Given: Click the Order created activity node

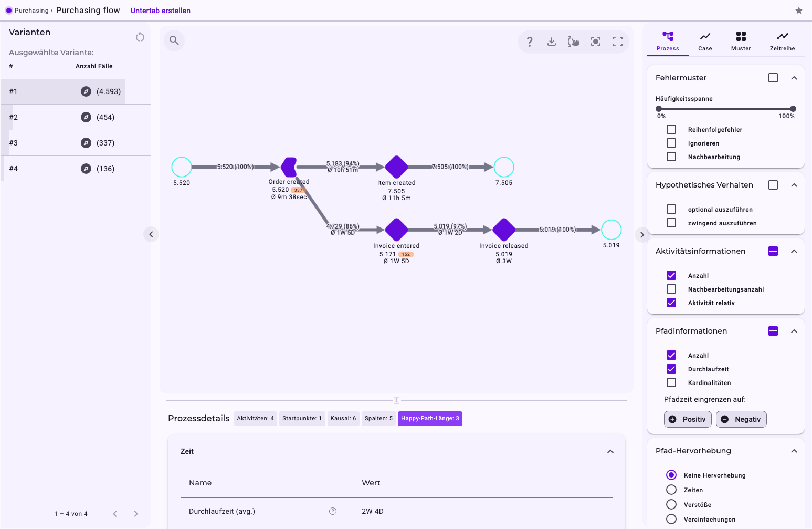Looking at the screenshot, I should pyautogui.click(x=289, y=167).
